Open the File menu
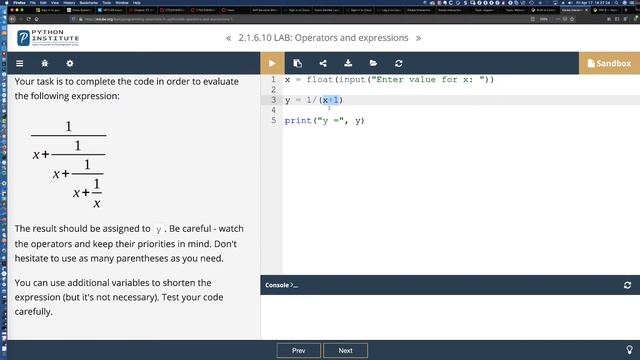The image size is (640, 360). coord(33,2)
